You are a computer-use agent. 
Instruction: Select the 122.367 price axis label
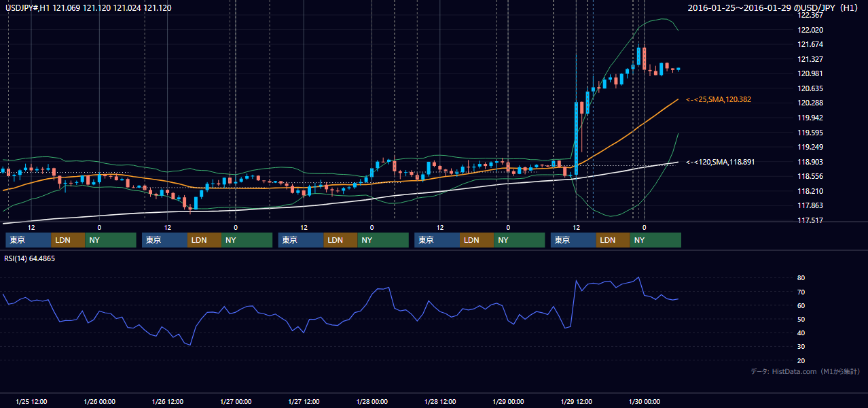(x=811, y=16)
